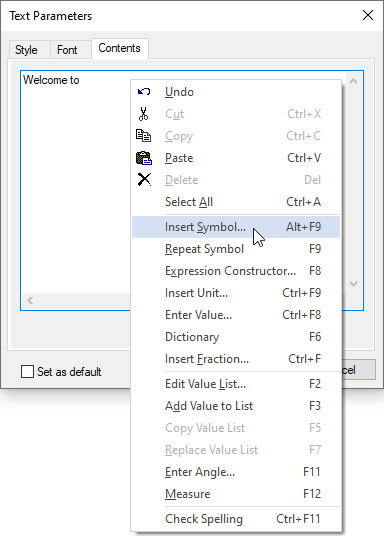Switch to the Style tab

click(x=26, y=50)
